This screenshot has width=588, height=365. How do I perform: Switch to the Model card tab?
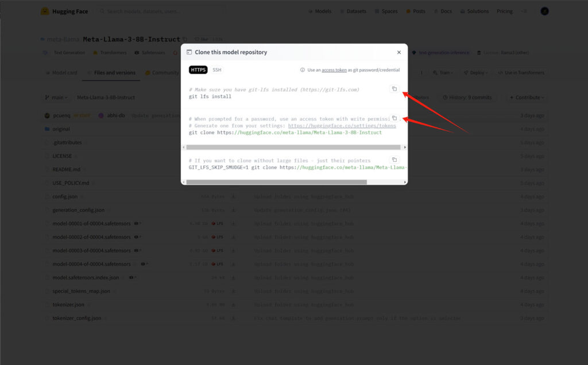pos(61,73)
